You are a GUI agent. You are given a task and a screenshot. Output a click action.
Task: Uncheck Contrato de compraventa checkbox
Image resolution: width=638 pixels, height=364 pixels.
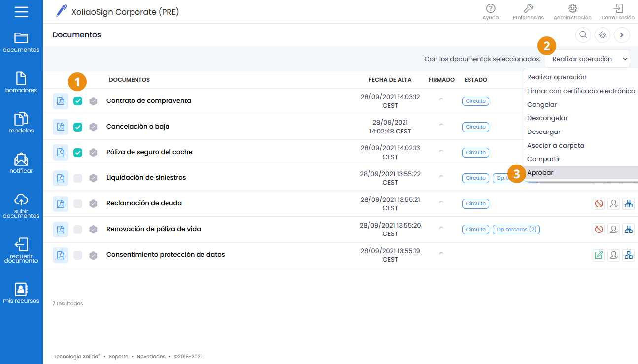pyautogui.click(x=78, y=101)
